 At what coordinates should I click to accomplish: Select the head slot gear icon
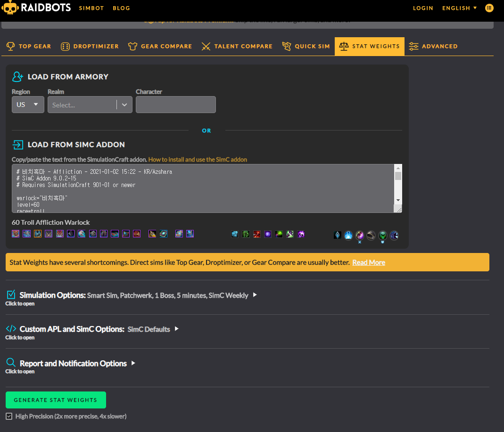click(16, 234)
